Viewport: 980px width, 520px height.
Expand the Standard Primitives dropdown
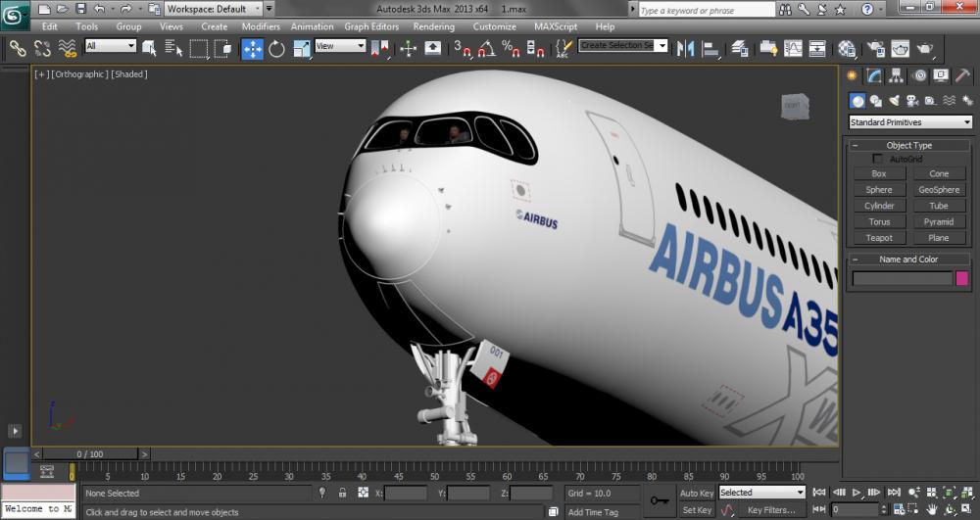point(910,122)
